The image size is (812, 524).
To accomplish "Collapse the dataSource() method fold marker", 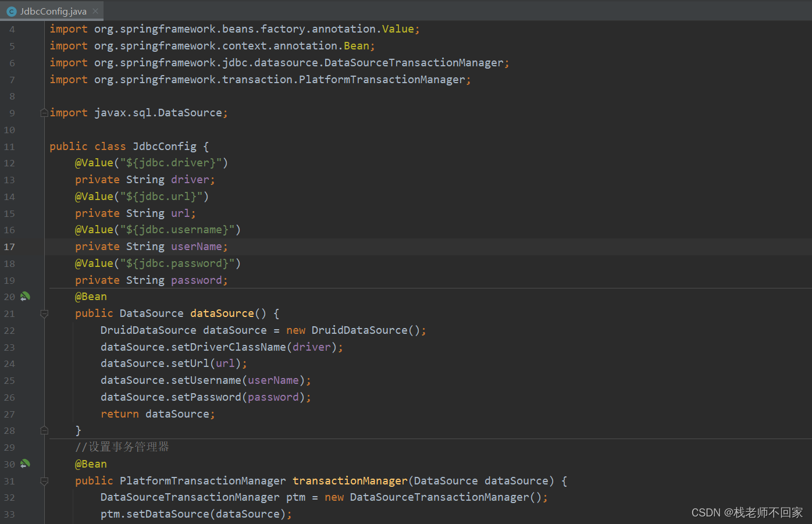I will (x=44, y=313).
